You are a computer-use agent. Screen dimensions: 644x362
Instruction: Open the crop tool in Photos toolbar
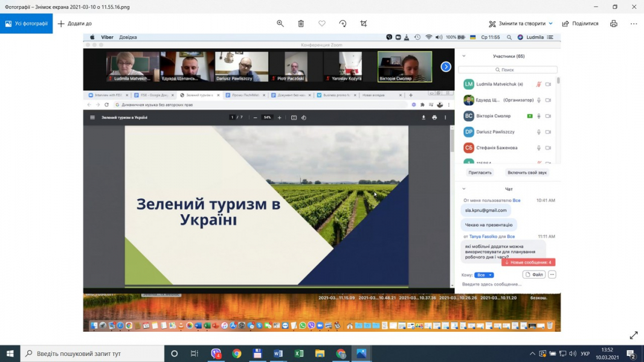[x=364, y=24]
